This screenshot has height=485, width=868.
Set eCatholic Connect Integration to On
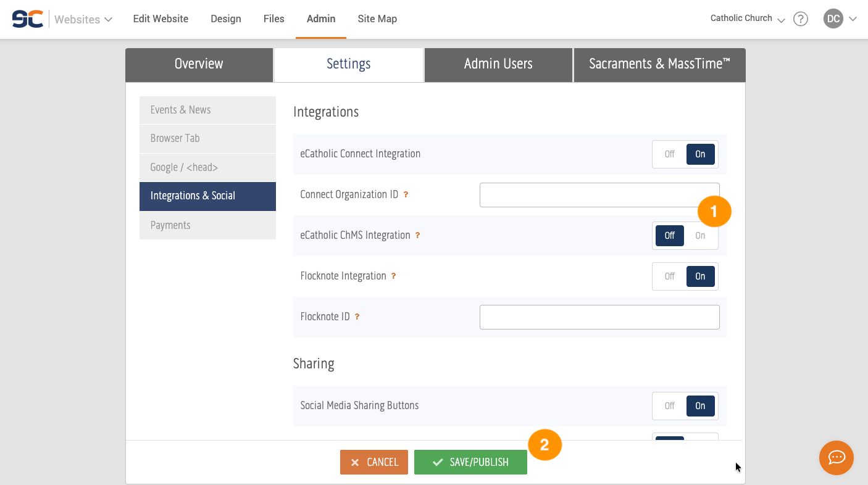[700, 154]
